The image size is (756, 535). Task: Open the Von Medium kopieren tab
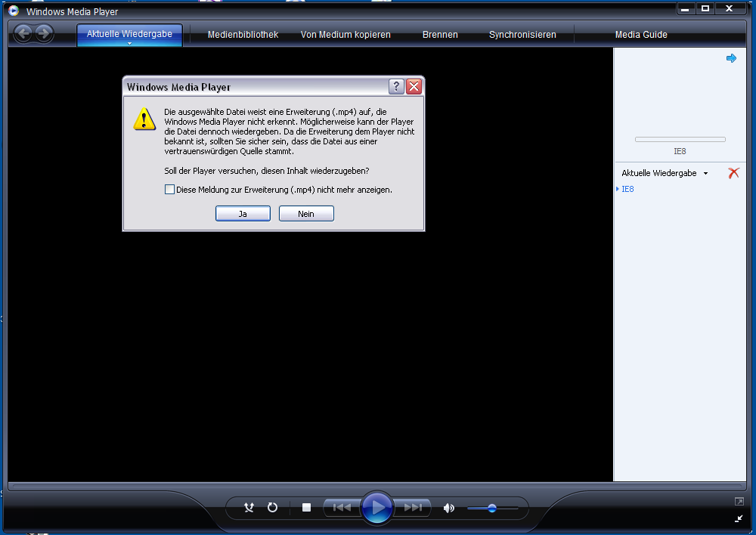tap(345, 35)
